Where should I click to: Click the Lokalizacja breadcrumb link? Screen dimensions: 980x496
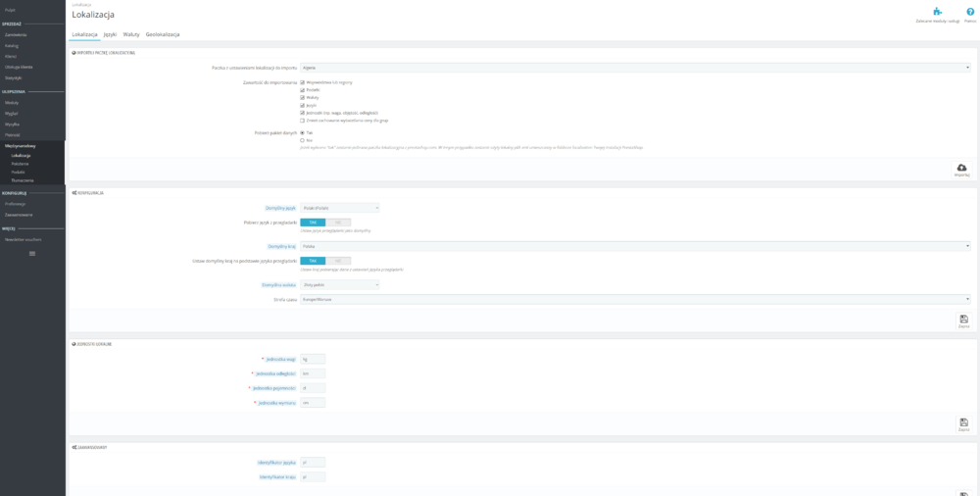click(81, 4)
